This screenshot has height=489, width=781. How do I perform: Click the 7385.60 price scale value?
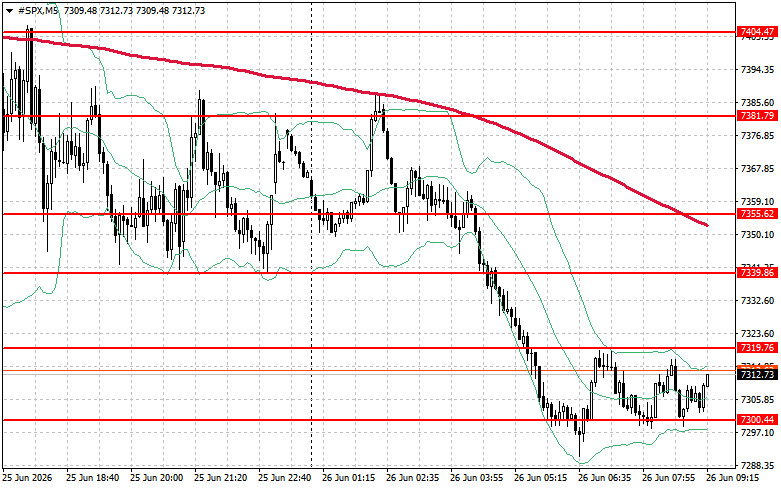click(757, 103)
